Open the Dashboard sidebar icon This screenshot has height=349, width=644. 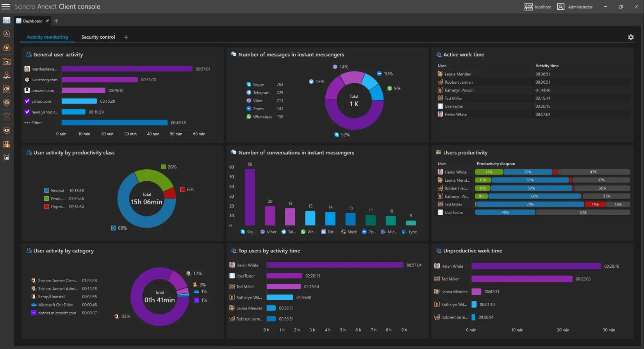[7, 20]
